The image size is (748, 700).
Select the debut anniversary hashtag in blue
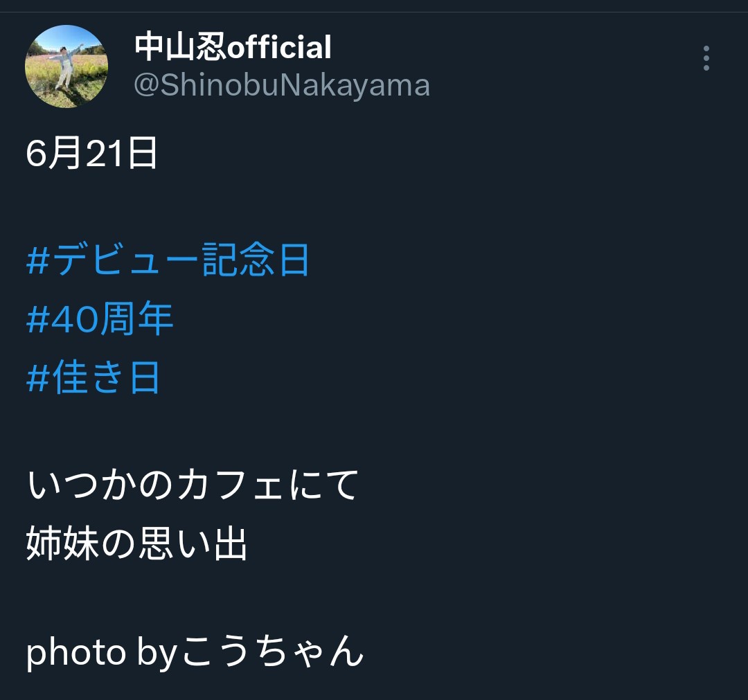coord(168,260)
